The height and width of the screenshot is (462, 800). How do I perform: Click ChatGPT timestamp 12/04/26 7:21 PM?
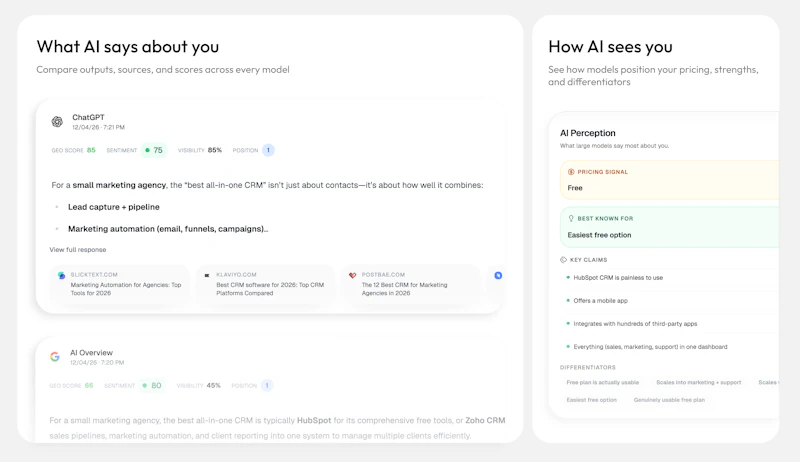click(98, 127)
